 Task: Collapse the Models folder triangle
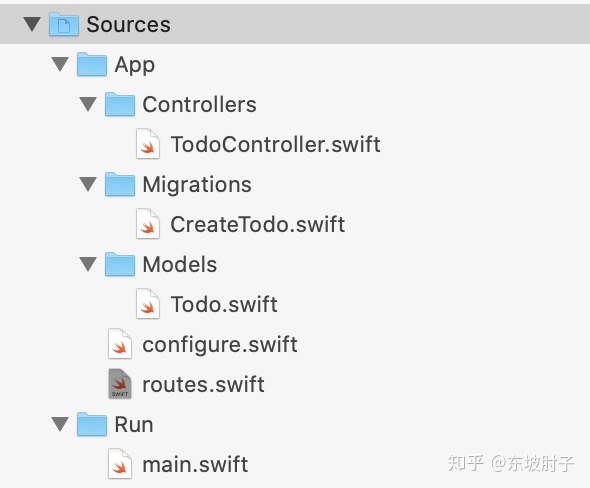pos(88,264)
